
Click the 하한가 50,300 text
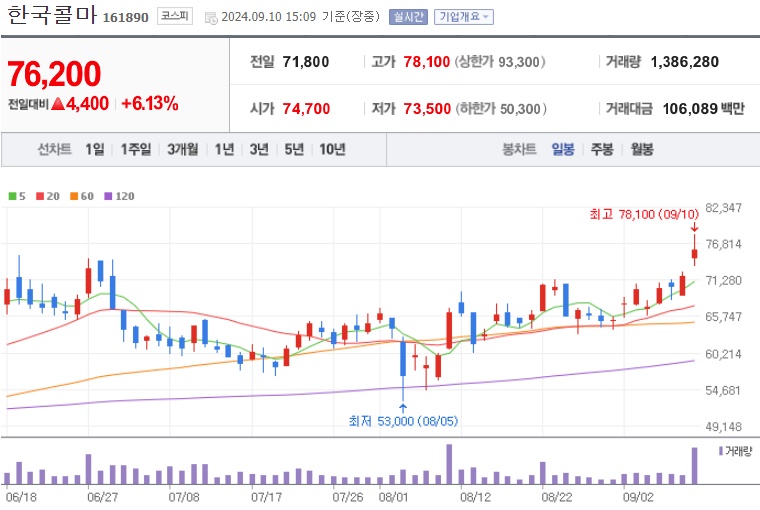coord(501,109)
